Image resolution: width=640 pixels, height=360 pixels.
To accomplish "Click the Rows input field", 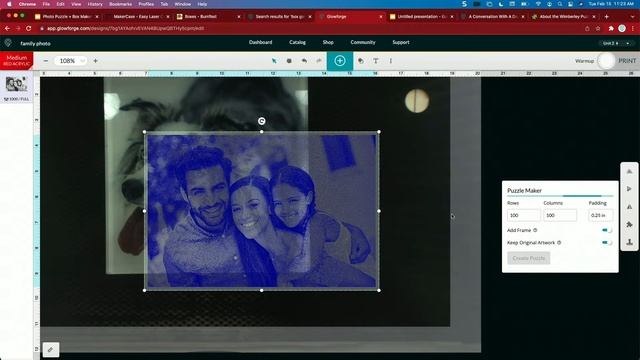I will pyautogui.click(x=524, y=215).
